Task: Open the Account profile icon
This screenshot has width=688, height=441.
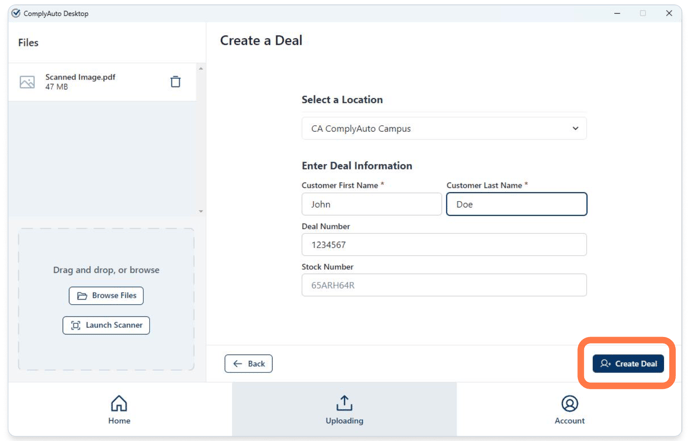Action: (569, 403)
